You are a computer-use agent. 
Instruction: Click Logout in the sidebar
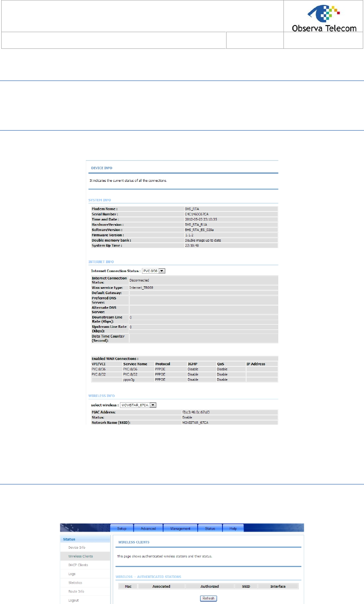coord(74,600)
